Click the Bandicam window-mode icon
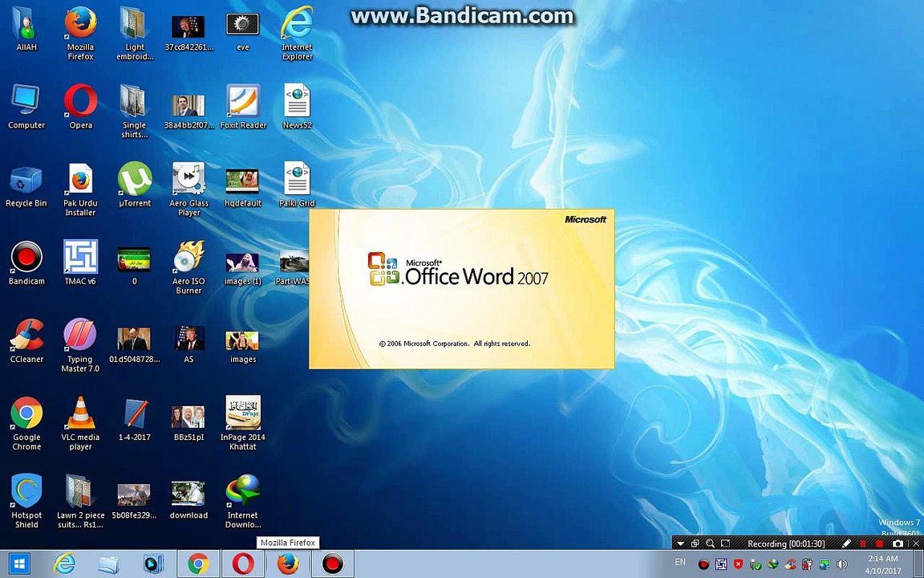 695,543
